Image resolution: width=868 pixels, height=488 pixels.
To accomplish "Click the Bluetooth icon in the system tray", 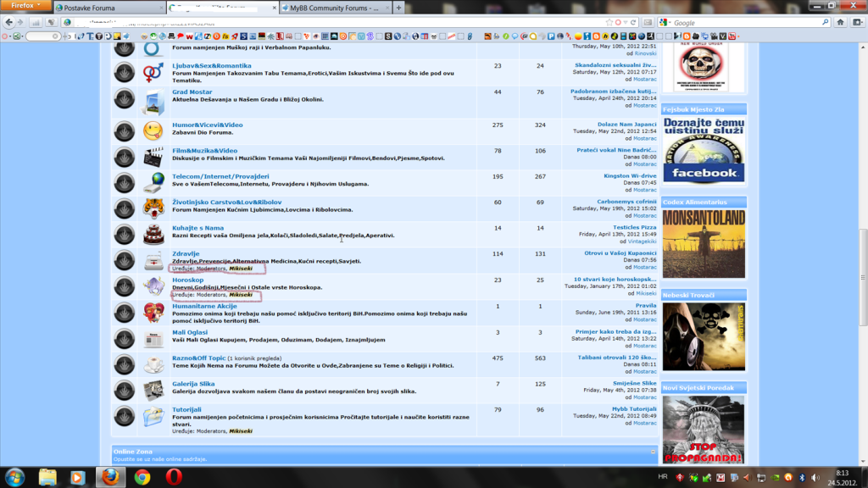I will point(802,478).
